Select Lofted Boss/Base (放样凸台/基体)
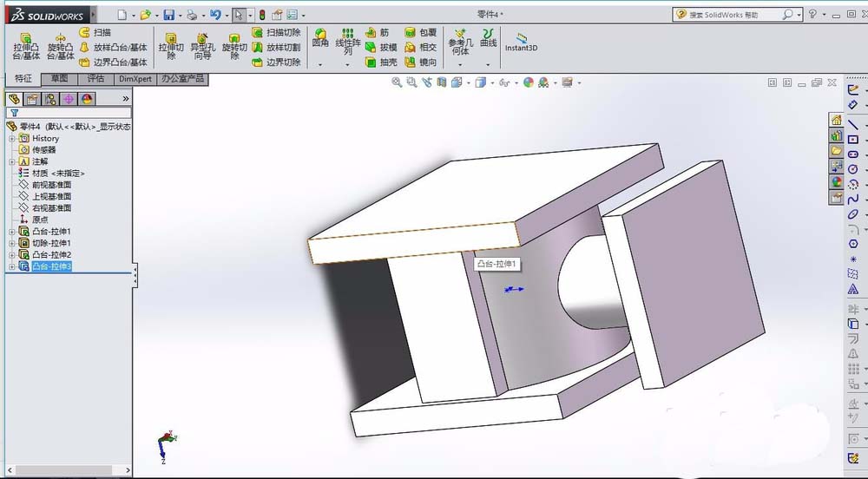The image size is (868, 479). [x=114, y=48]
